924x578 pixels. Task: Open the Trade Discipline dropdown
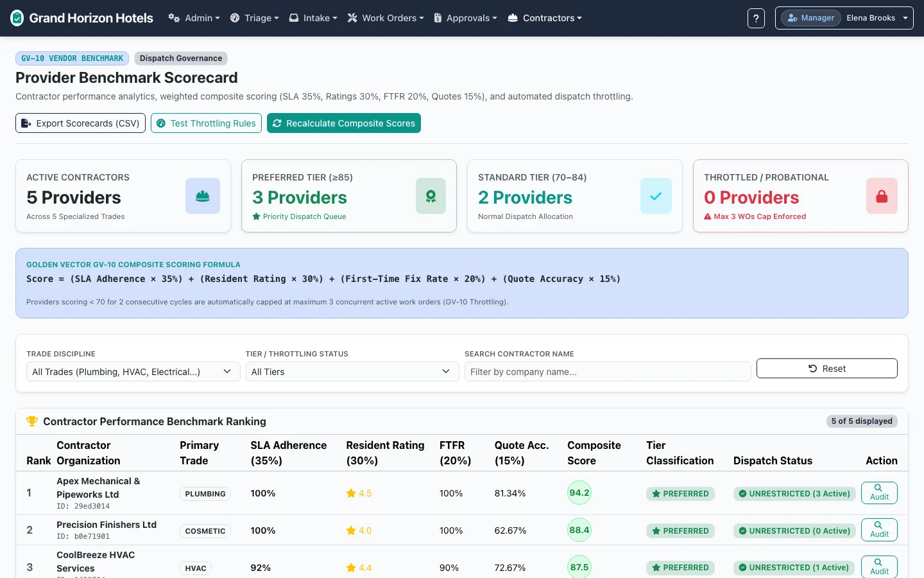click(133, 372)
